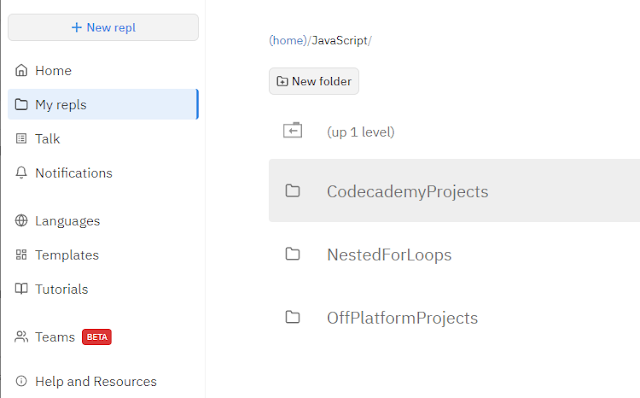Click the Help and Resources info icon
640x398 pixels.
point(21,381)
